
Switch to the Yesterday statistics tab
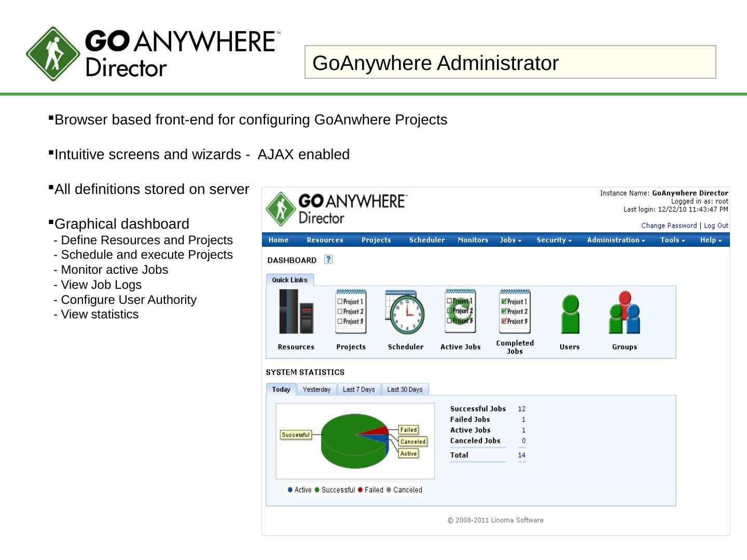316,389
